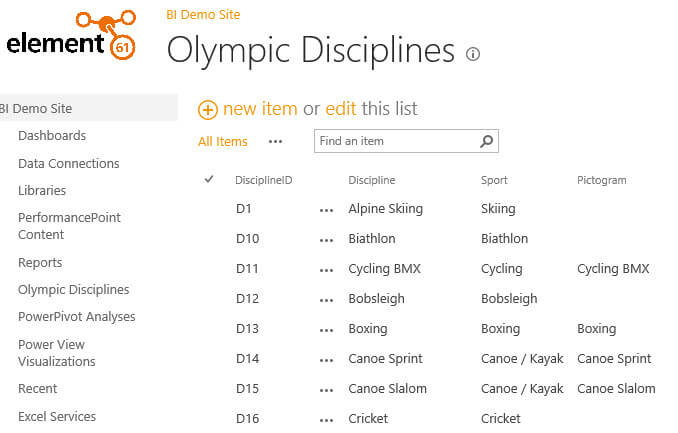Open ellipsis menu for D15 Canoe Slalom
678x433 pixels.
point(326,391)
